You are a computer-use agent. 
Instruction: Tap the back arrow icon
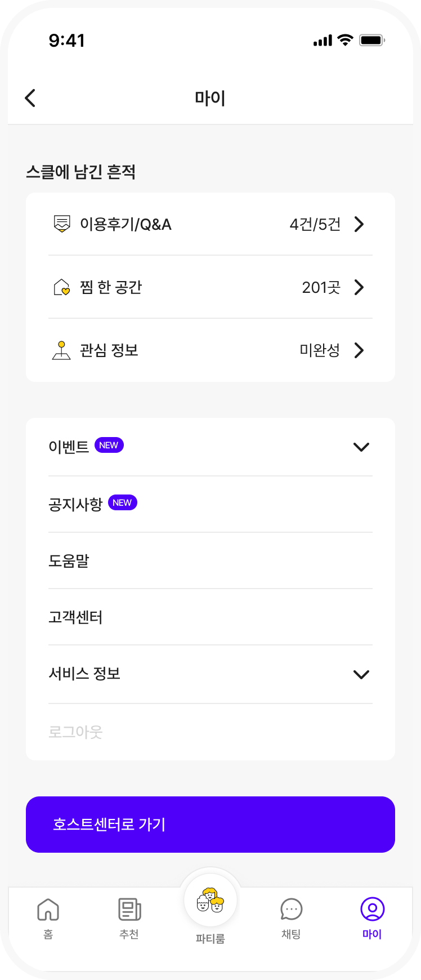[x=30, y=98]
